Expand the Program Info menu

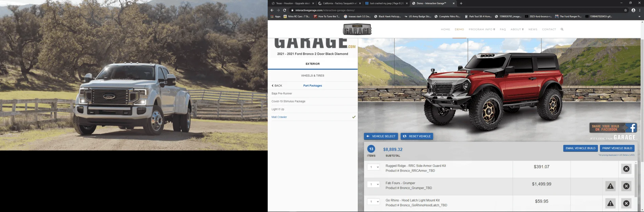coord(482,30)
